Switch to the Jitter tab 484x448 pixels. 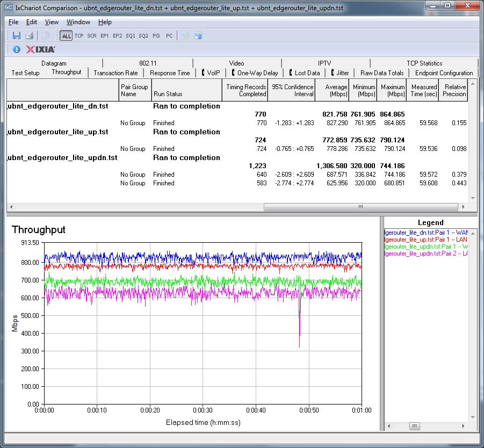click(x=340, y=73)
